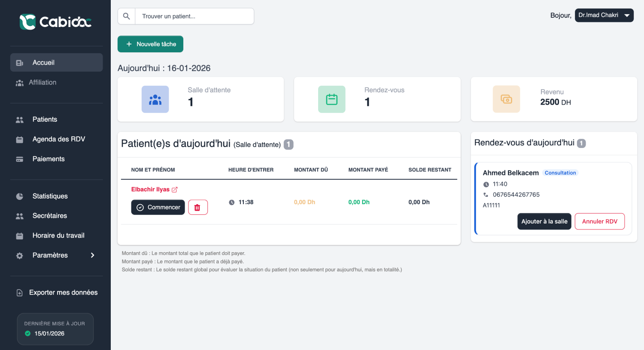
Task: Create a new task with Nouvelle tâche
Action: pyautogui.click(x=150, y=44)
